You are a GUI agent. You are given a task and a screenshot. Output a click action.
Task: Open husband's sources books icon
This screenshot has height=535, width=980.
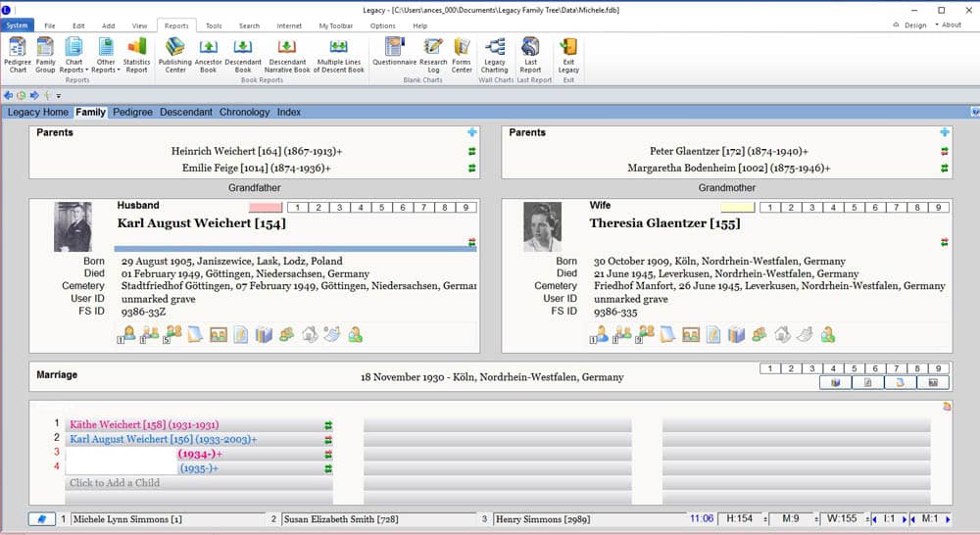pos(264,336)
